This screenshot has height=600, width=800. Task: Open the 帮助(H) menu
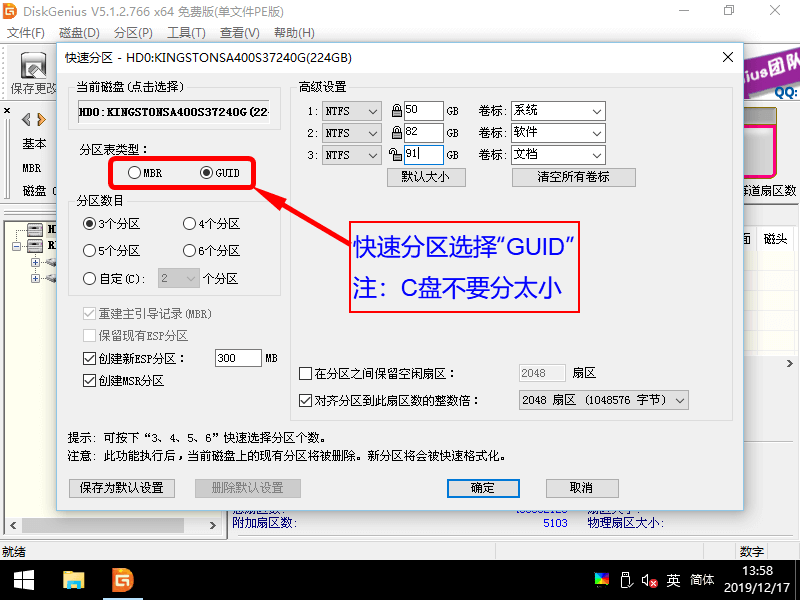pyautogui.click(x=292, y=33)
